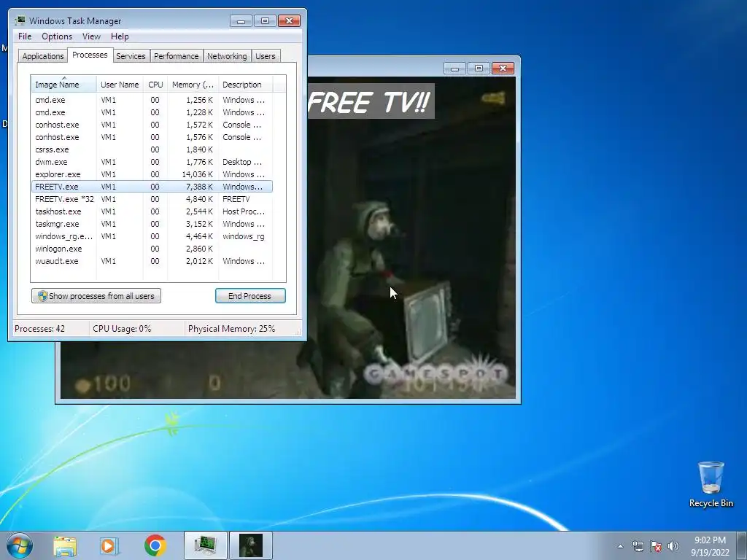Minimize the Windows Task Manager window
747x560 pixels.
(241, 21)
